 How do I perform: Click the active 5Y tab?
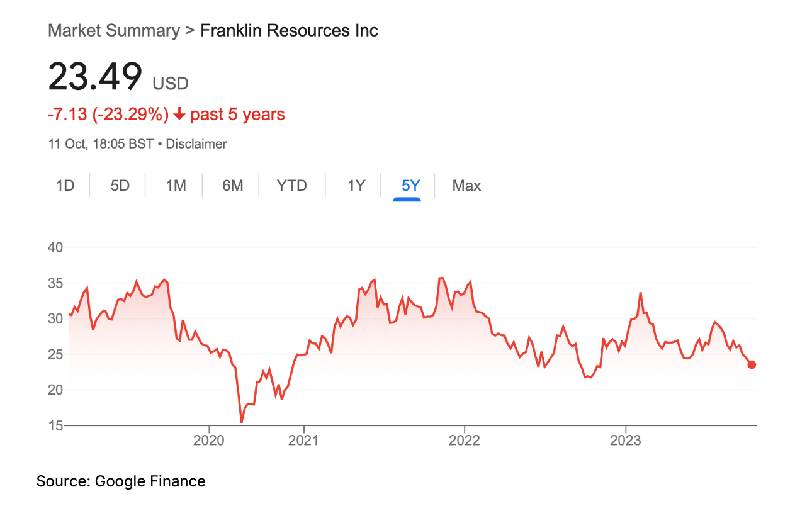tap(410, 186)
